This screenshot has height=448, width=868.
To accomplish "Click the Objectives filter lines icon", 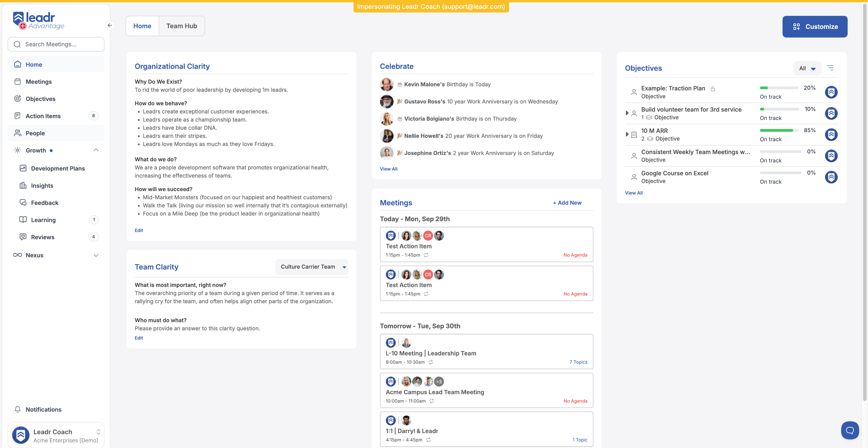I will 830,68.
